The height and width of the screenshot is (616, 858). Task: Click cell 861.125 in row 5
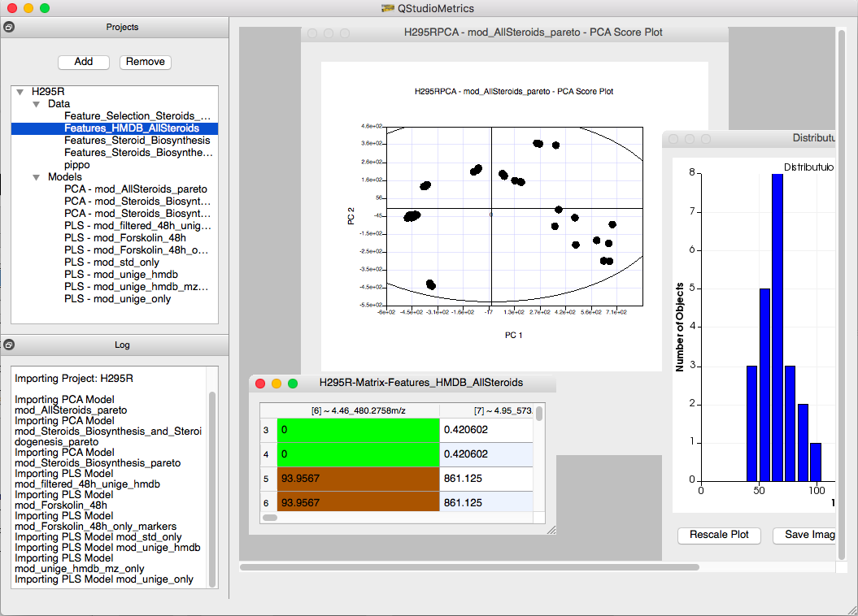pos(486,479)
